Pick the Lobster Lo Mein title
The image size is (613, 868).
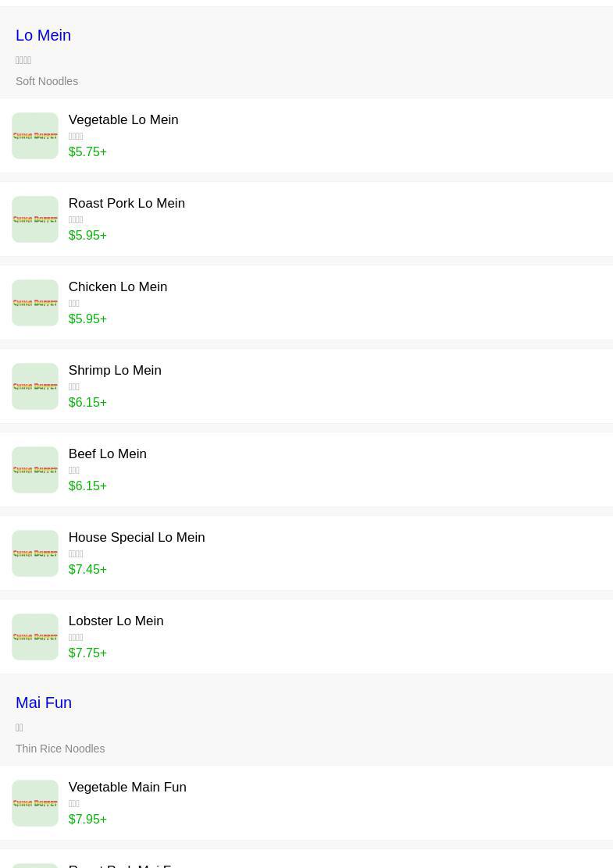click(116, 621)
